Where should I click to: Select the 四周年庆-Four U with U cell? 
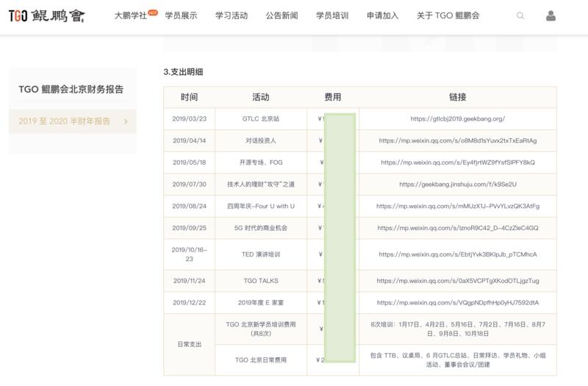coord(261,206)
